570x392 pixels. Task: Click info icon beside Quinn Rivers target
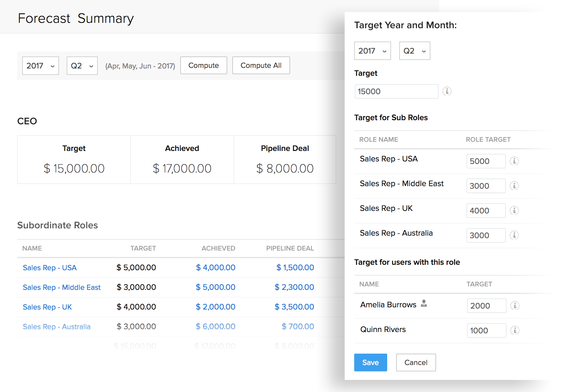pos(515,330)
